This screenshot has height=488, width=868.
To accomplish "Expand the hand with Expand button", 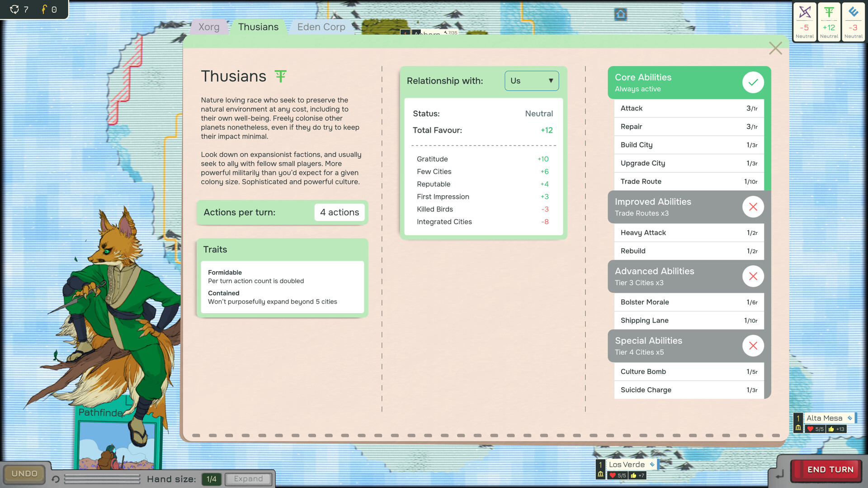I will tap(249, 479).
